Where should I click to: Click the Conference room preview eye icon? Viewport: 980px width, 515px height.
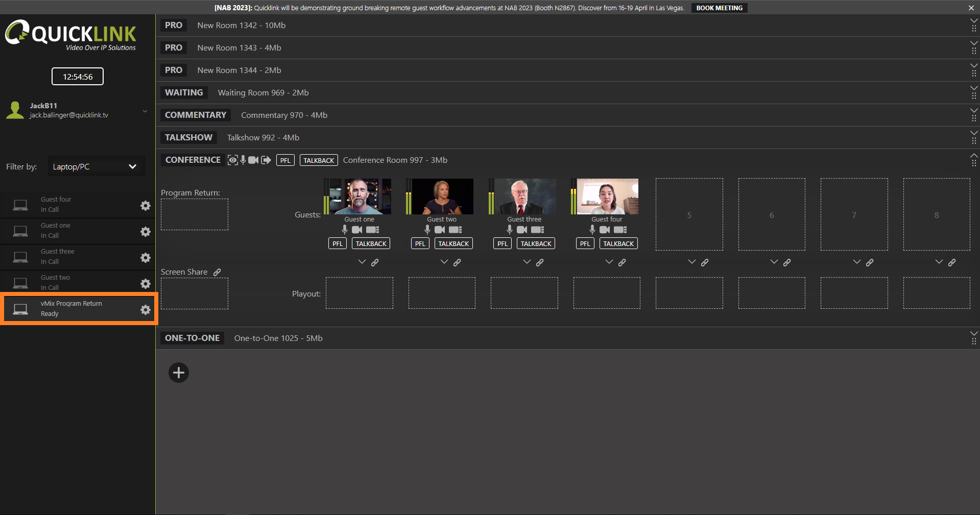tap(233, 160)
